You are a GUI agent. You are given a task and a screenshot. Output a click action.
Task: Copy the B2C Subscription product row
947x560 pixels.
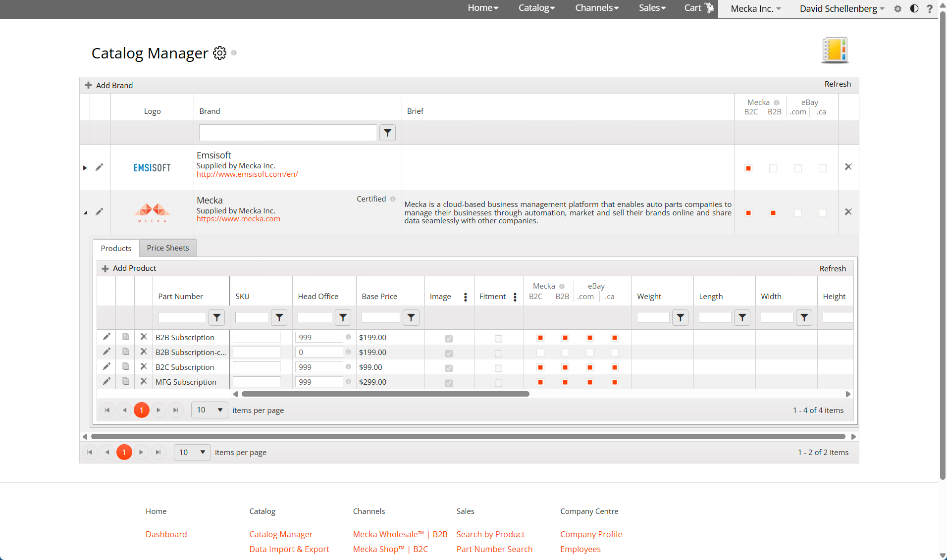(x=125, y=366)
